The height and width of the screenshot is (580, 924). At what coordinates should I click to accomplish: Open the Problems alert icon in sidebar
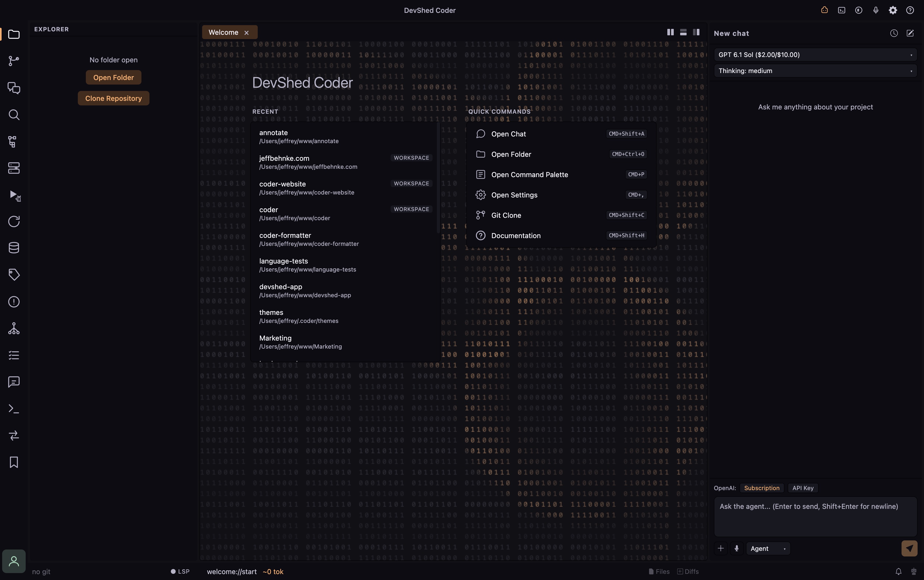pyautogui.click(x=14, y=302)
